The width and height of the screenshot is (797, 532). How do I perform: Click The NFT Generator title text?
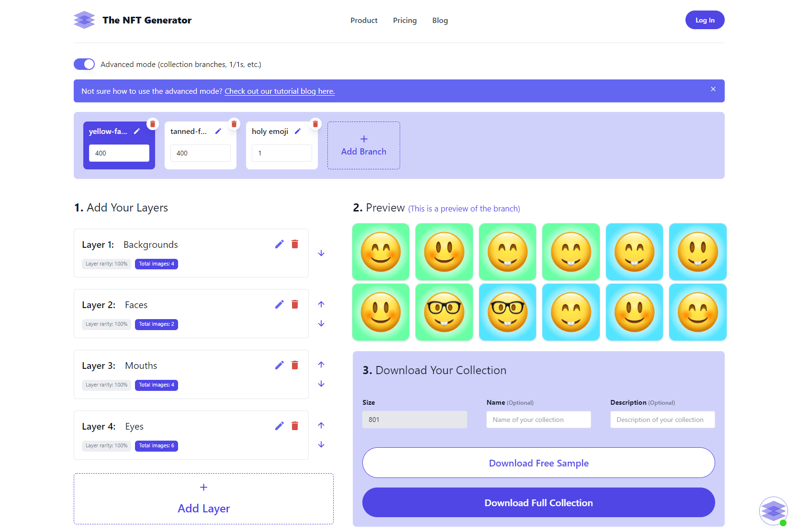[x=147, y=20]
